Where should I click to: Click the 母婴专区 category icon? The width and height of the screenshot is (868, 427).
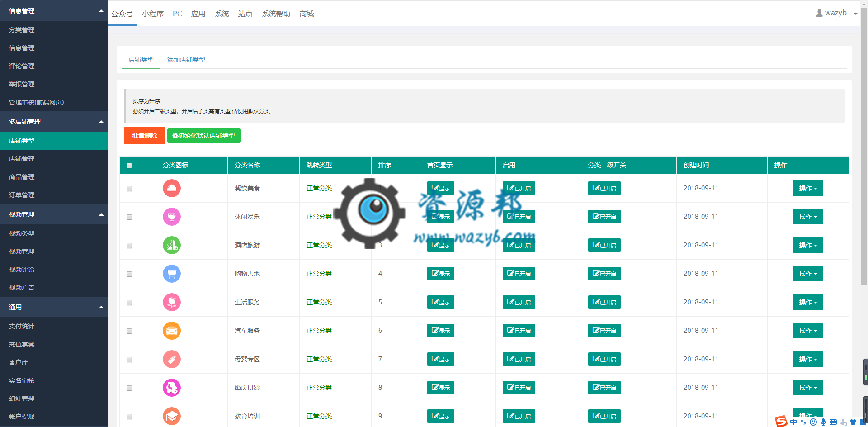[172, 359]
